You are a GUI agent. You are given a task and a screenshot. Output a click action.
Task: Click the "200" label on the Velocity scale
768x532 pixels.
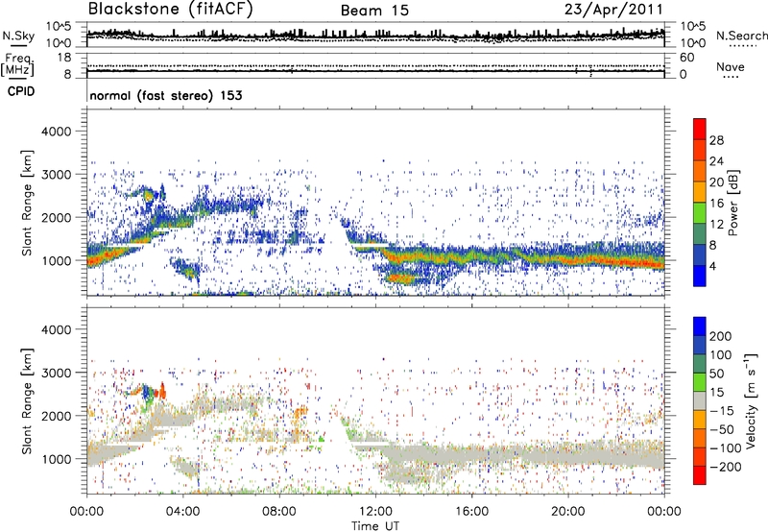(x=721, y=336)
